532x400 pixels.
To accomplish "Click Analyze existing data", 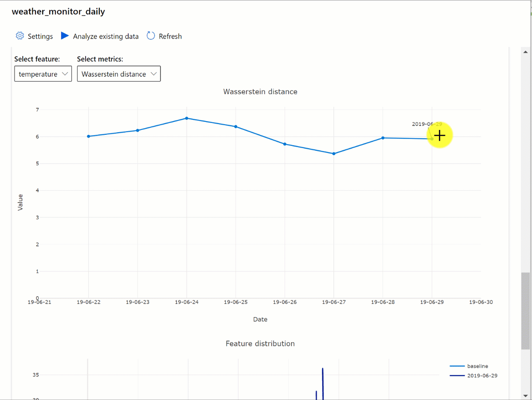I will point(106,36).
